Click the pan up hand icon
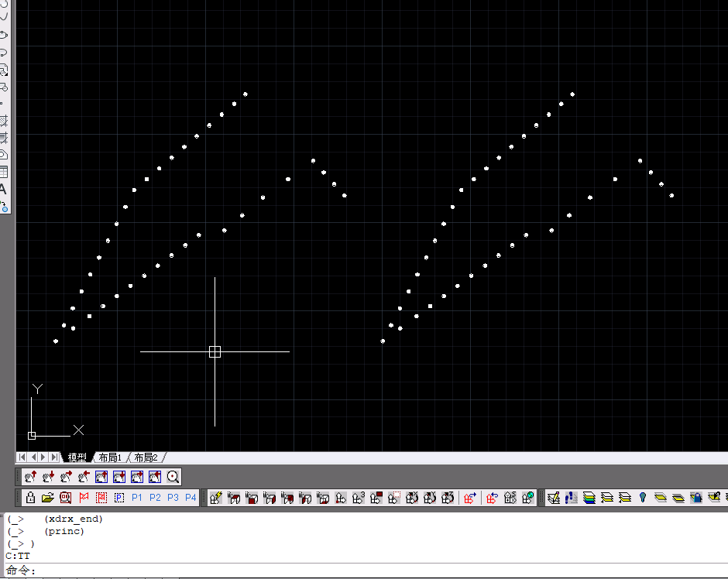This screenshot has height=579, width=728. tap(31, 477)
